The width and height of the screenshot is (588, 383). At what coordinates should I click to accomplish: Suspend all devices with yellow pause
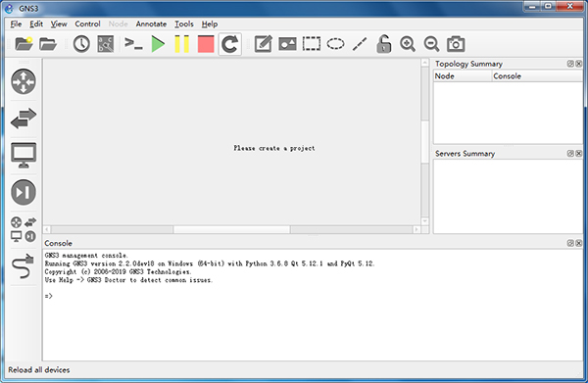pos(182,44)
